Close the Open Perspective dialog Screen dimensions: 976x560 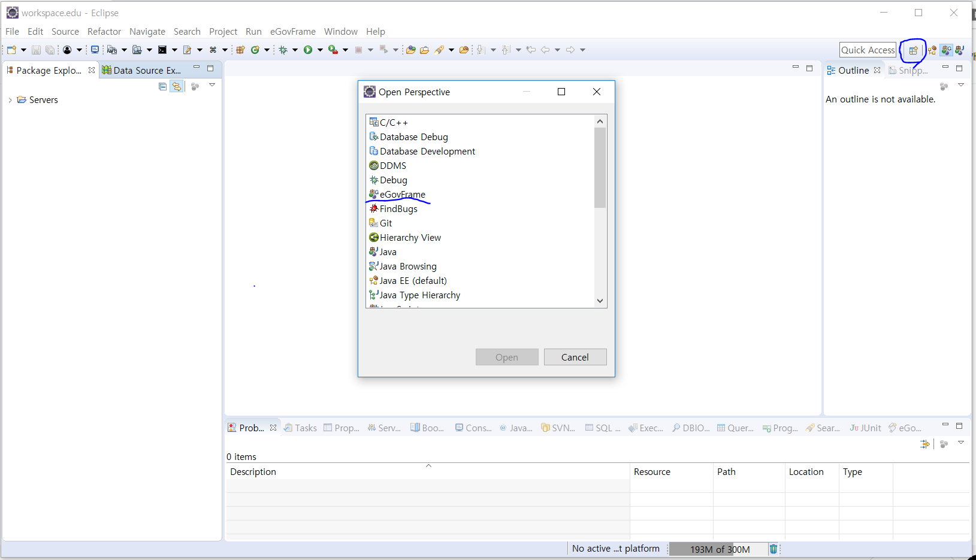(x=597, y=92)
